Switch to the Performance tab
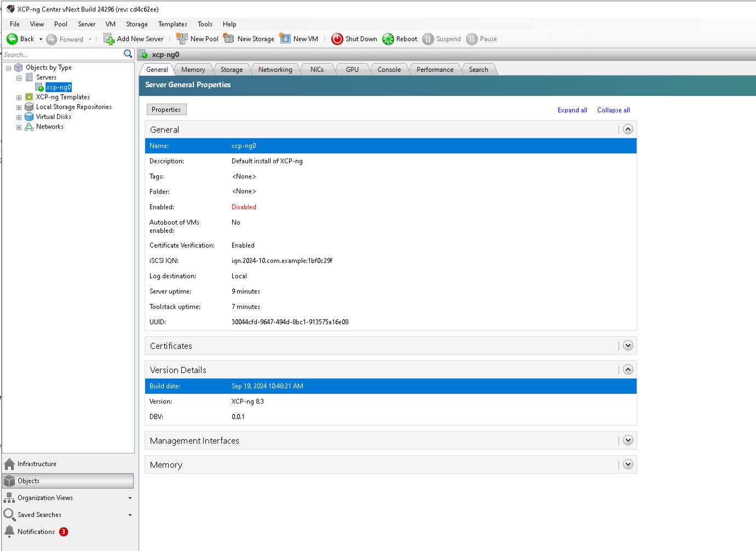This screenshot has height=551, width=756. 435,70
